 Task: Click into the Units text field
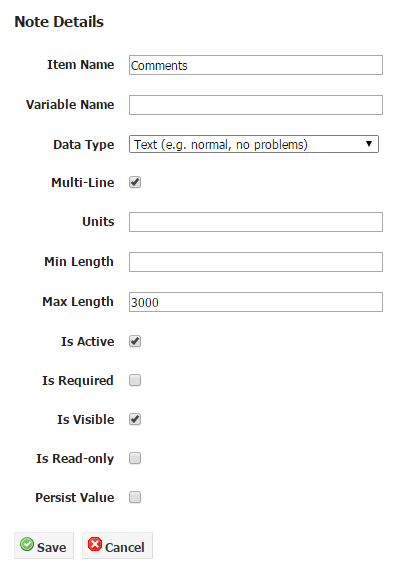[x=256, y=222]
